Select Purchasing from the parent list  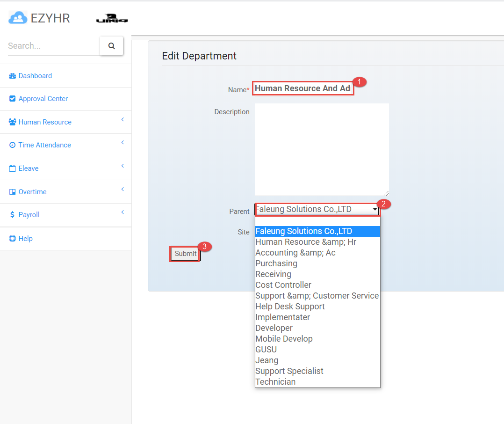276,263
